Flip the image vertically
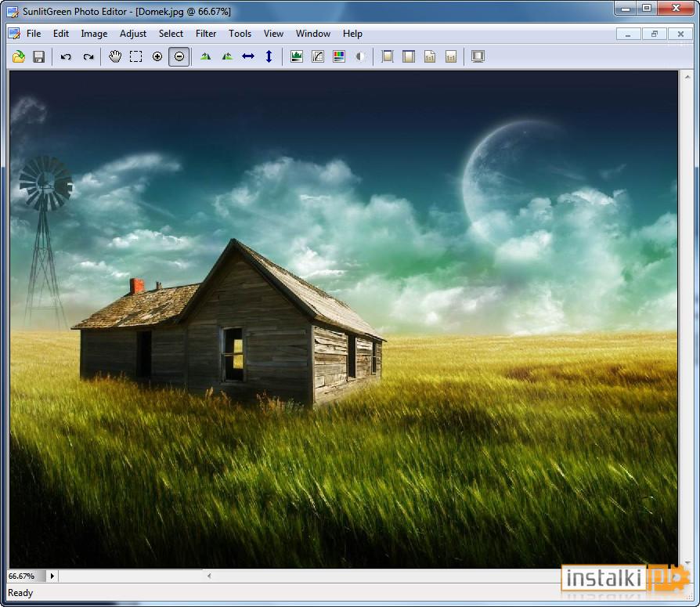Viewport: 700px width, 607px height. click(269, 56)
